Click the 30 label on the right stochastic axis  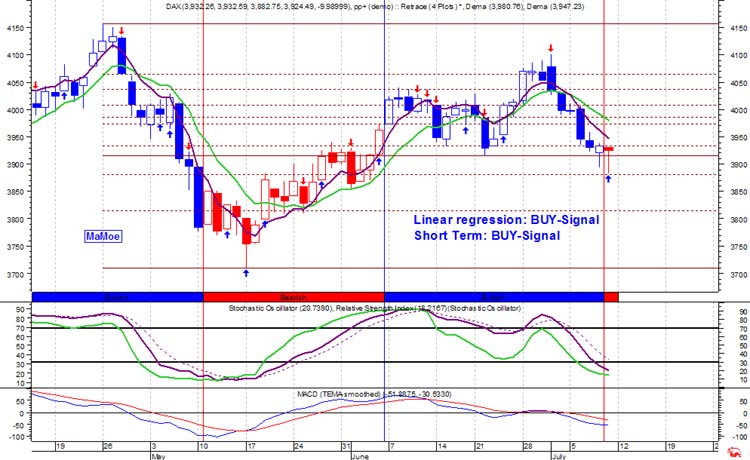[x=743, y=363]
